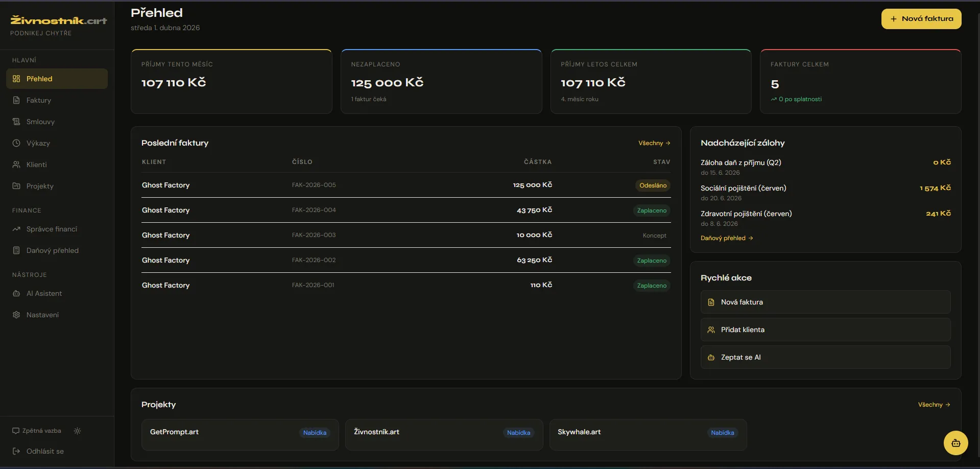980x469 pixels.
Task: Open Všechny link above the invoice list
Action: pyautogui.click(x=654, y=143)
